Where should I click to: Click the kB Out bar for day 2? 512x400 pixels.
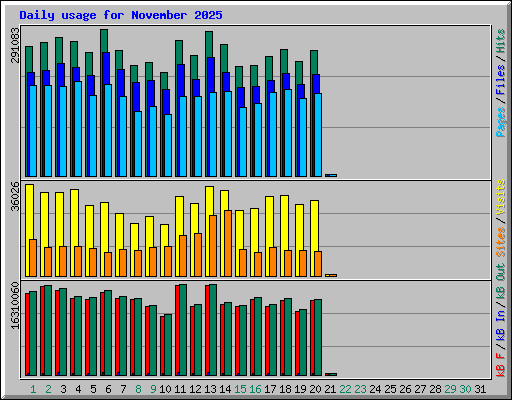click(48, 330)
